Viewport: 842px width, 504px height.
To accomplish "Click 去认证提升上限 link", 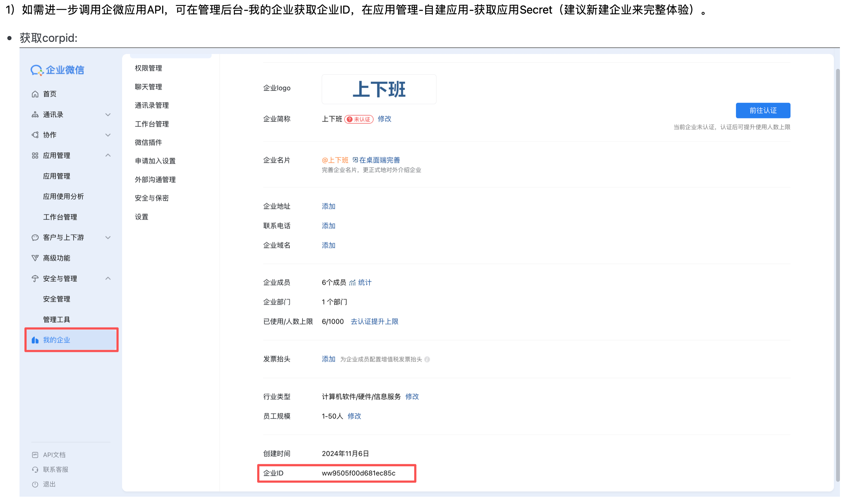I will coord(374,321).
